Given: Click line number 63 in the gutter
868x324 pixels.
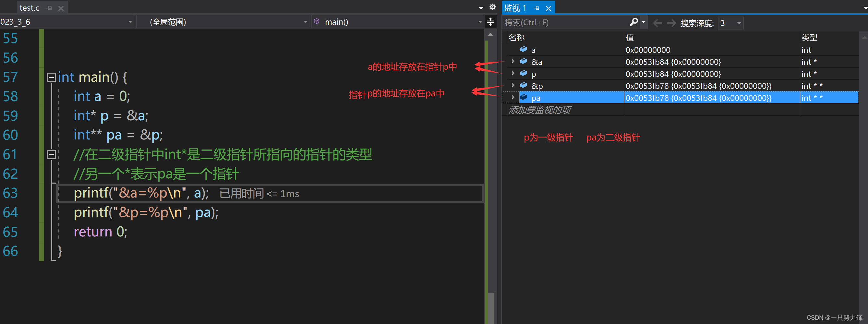Looking at the screenshot, I should coord(10,193).
